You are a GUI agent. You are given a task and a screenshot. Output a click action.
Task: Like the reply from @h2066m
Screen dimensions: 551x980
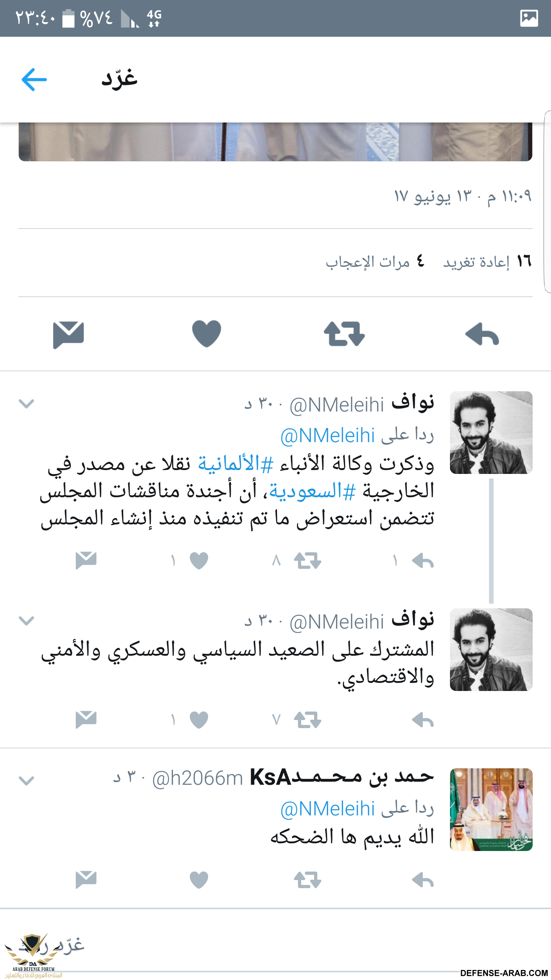tap(199, 880)
